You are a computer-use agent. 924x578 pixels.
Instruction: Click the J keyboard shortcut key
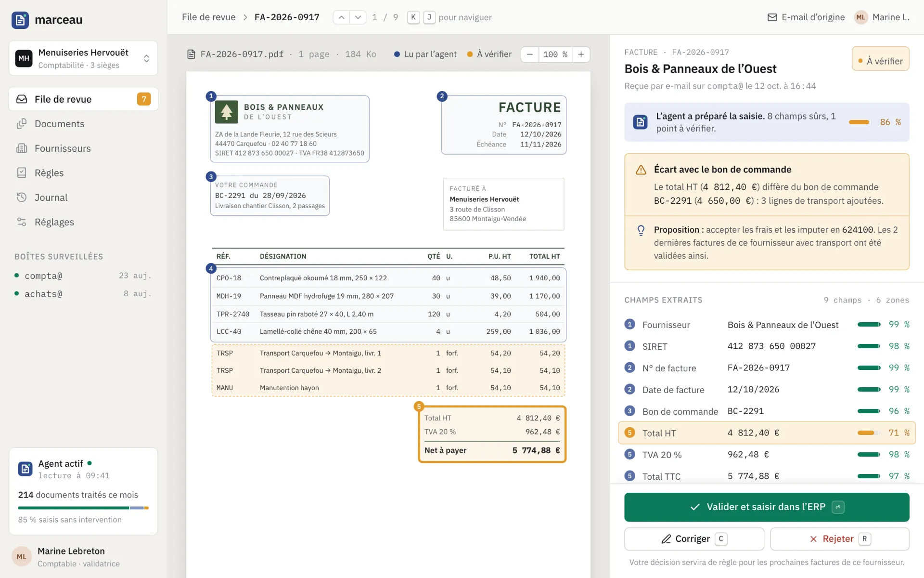429,17
